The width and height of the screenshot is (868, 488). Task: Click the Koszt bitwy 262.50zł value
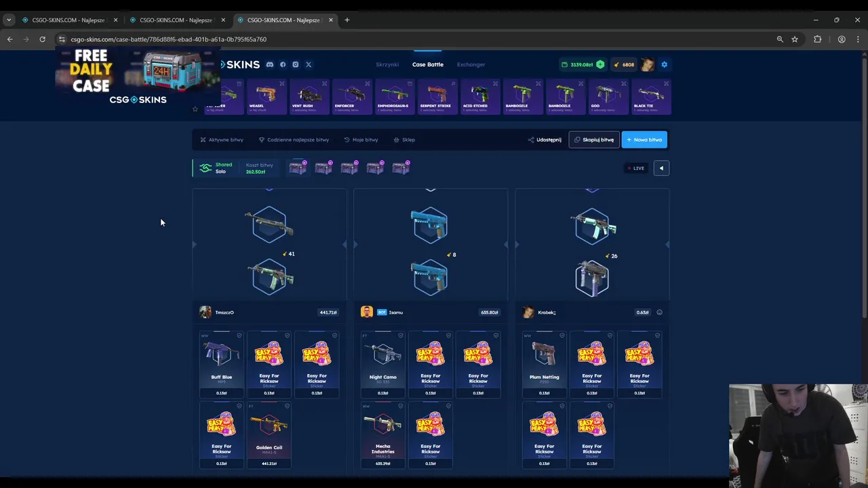256,172
